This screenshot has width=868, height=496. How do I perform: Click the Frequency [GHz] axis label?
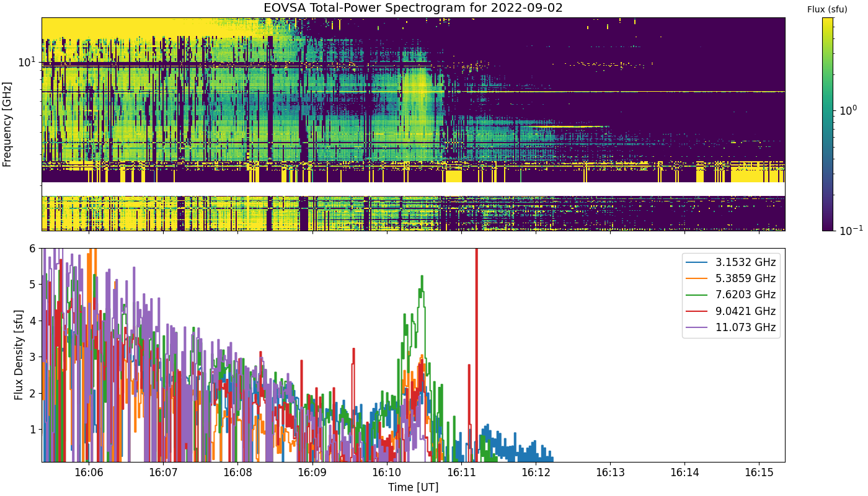tap(7, 124)
